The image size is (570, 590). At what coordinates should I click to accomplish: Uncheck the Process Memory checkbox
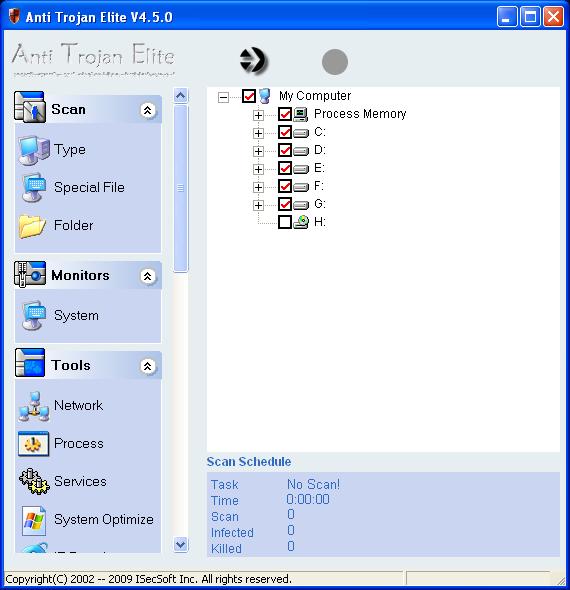click(x=285, y=114)
